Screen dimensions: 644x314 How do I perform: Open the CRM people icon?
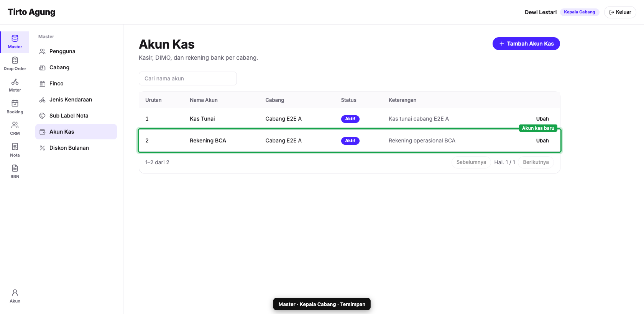click(x=15, y=125)
